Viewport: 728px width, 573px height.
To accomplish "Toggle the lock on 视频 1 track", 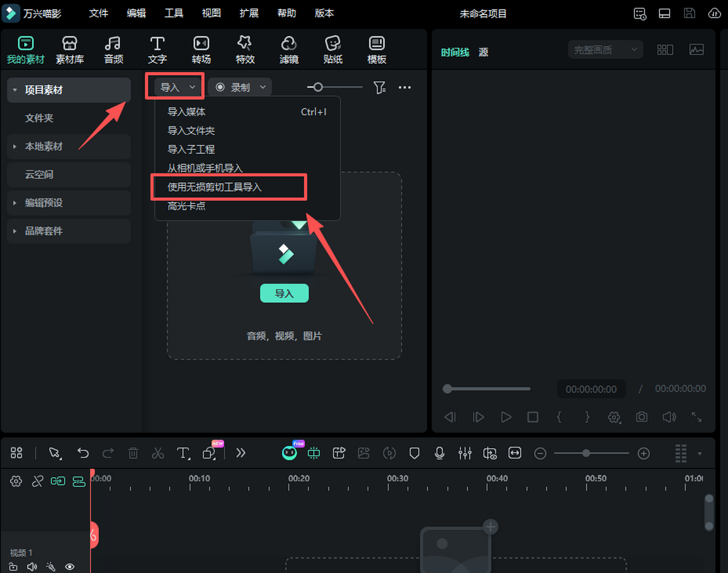I will pos(13,567).
